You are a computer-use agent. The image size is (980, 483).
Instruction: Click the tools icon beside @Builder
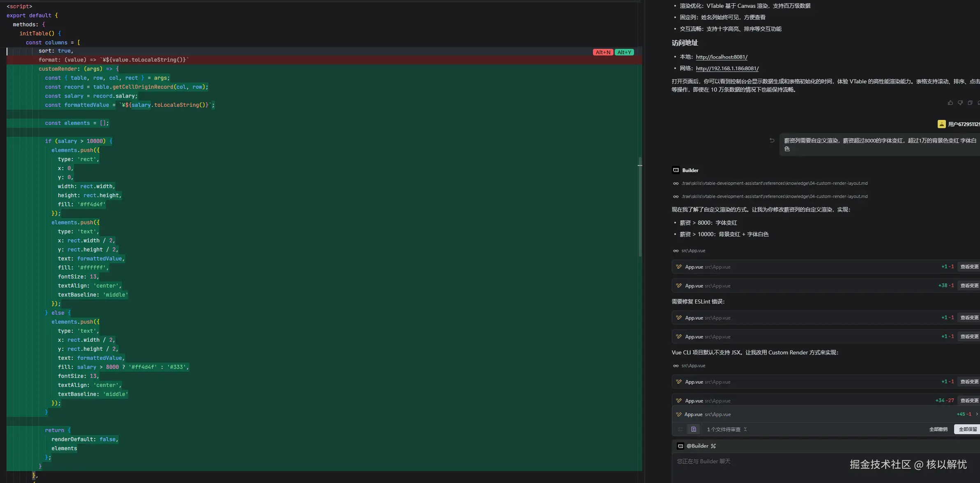click(x=713, y=446)
